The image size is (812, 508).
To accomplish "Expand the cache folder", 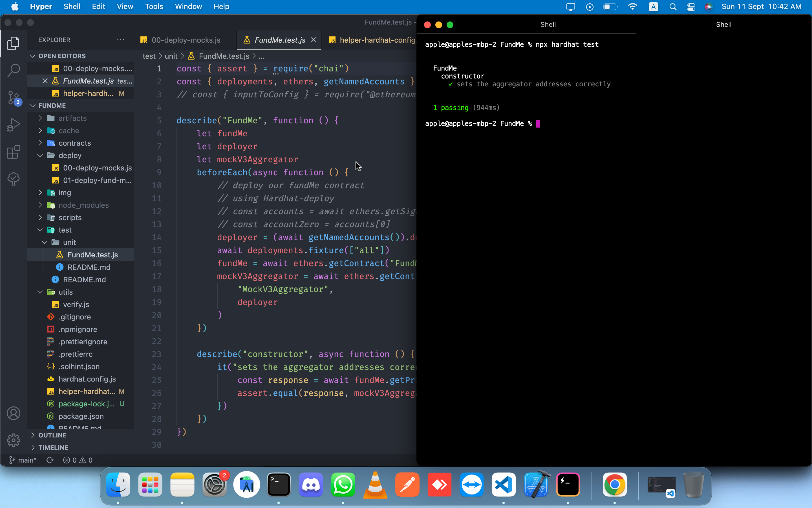I will point(81,131).
